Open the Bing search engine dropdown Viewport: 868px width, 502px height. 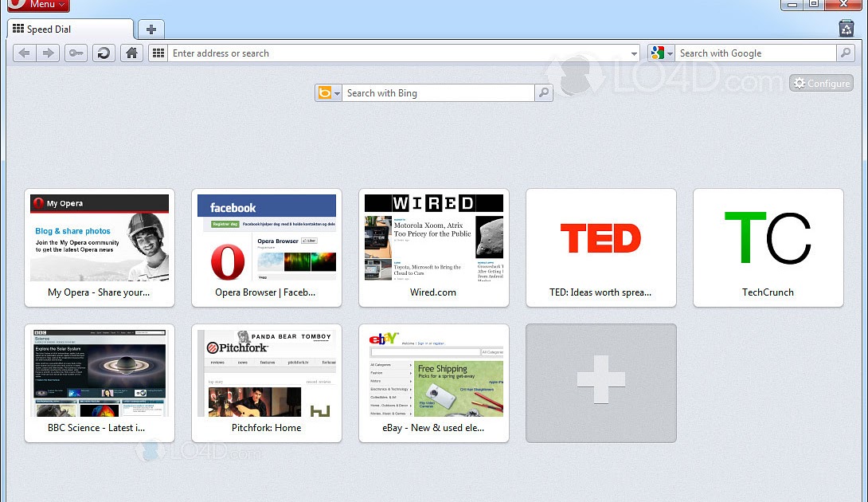pyautogui.click(x=328, y=93)
